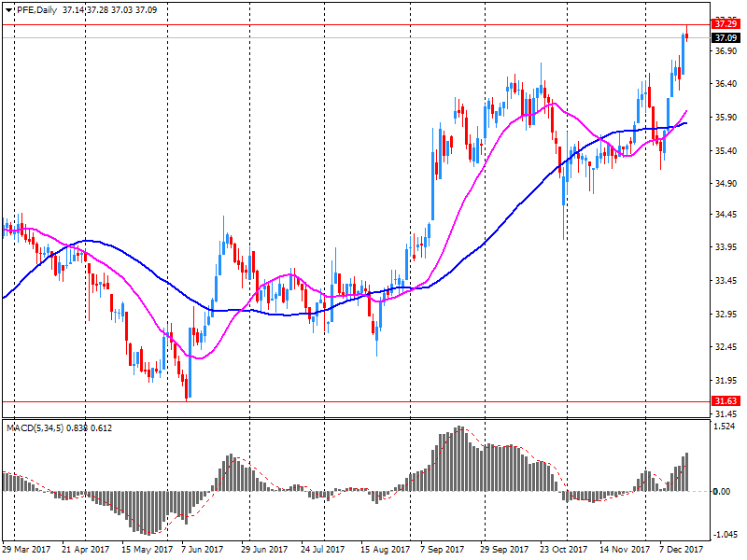
Task: Click the 7 Dec 2017 date label
Action: click(x=682, y=550)
